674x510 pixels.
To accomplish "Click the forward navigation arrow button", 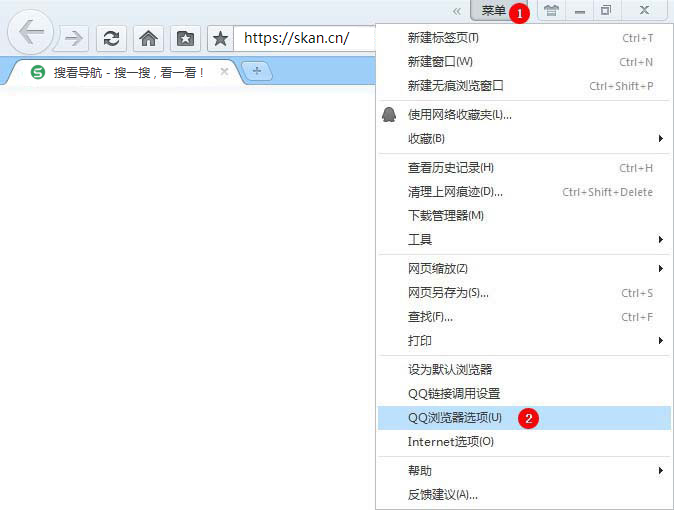I will tap(73, 38).
